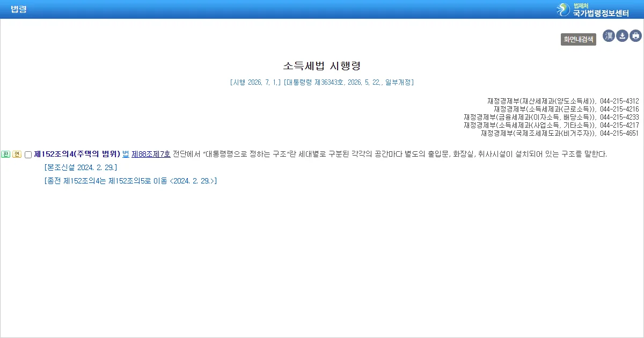Click the 종전 제152조의4는 제152조의5로 이동 note
The image size is (644, 338).
pos(130,181)
